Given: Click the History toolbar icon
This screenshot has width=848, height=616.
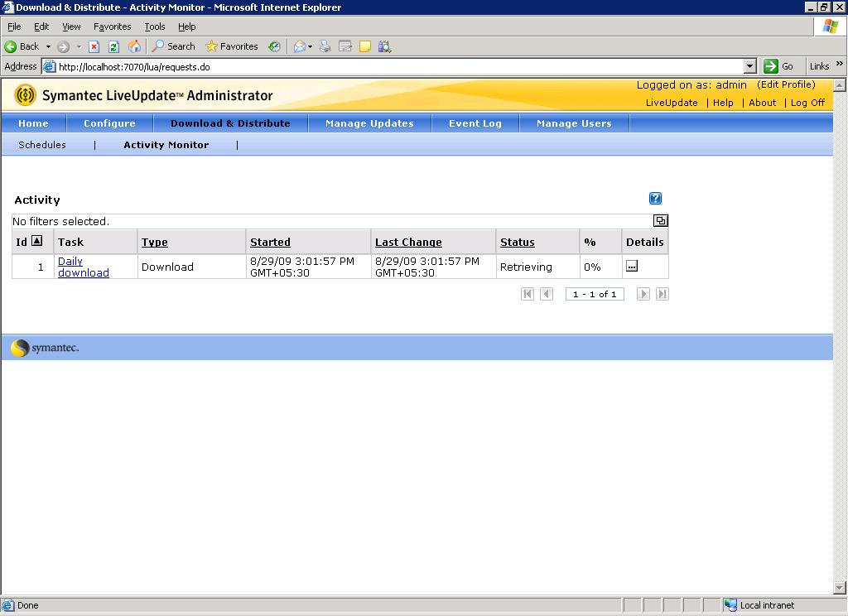Looking at the screenshot, I should click(x=275, y=46).
